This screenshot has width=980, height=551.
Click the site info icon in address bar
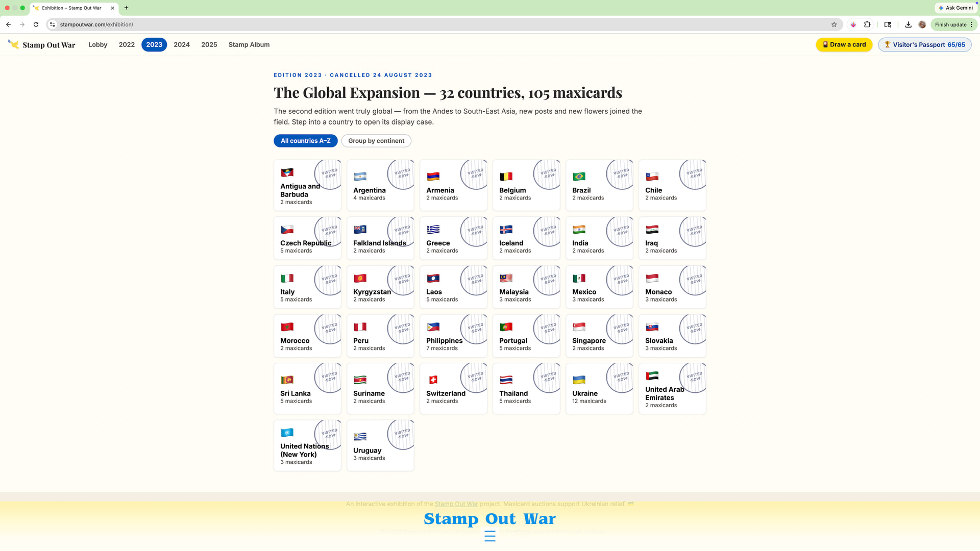52,24
